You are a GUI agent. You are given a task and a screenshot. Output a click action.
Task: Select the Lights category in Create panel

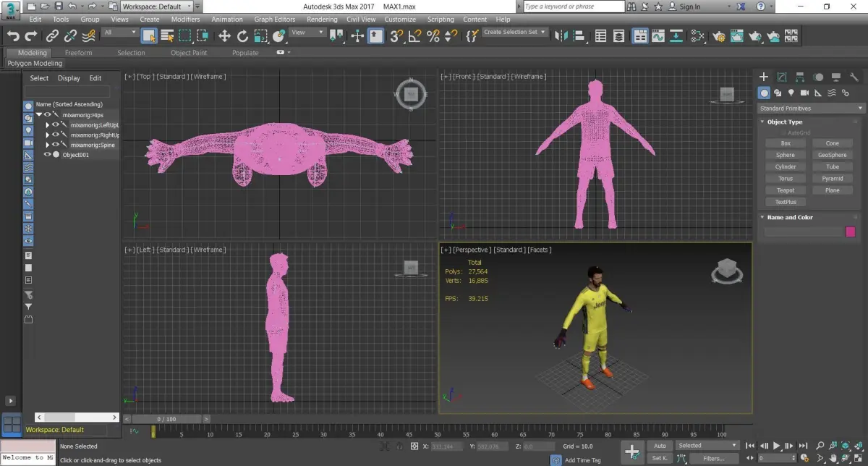click(x=791, y=93)
